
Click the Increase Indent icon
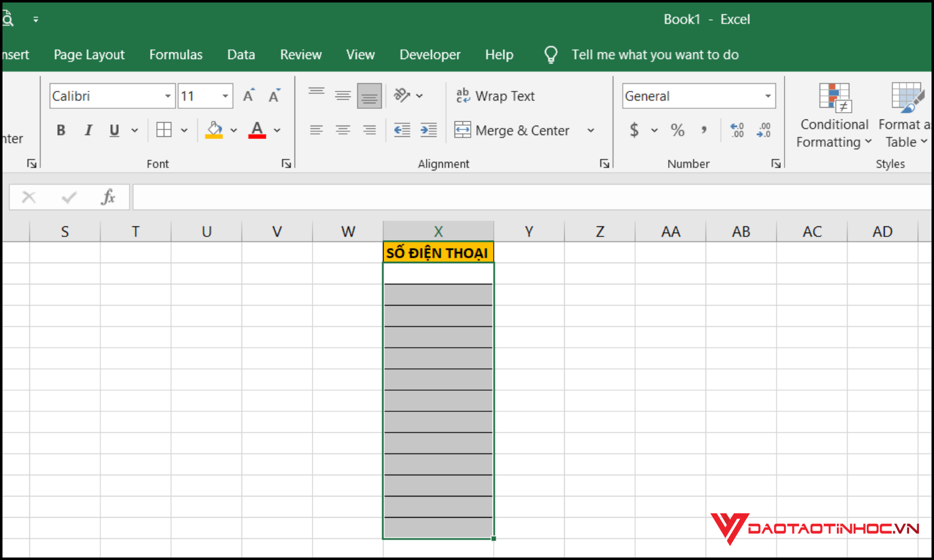point(428,130)
